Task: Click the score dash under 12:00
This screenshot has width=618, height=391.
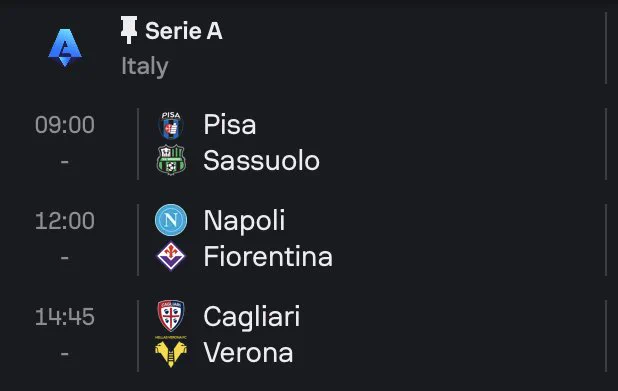Action: point(65,258)
